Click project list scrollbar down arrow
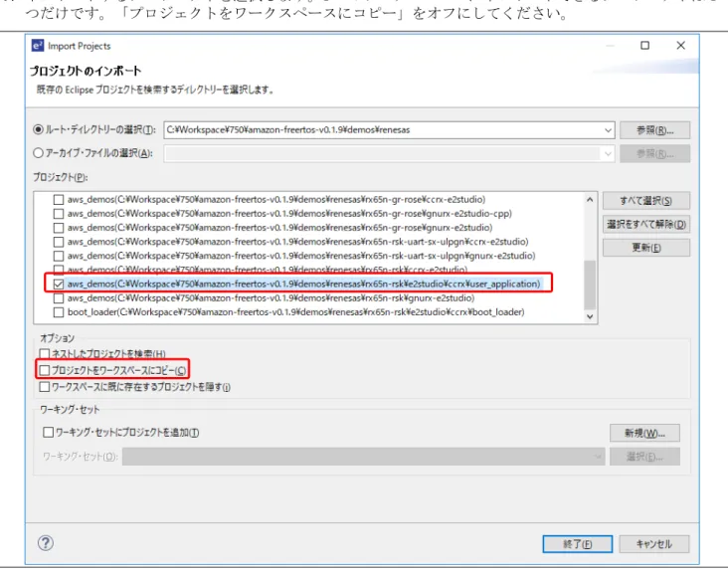The width and height of the screenshot is (728, 573). click(x=590, y=316)
